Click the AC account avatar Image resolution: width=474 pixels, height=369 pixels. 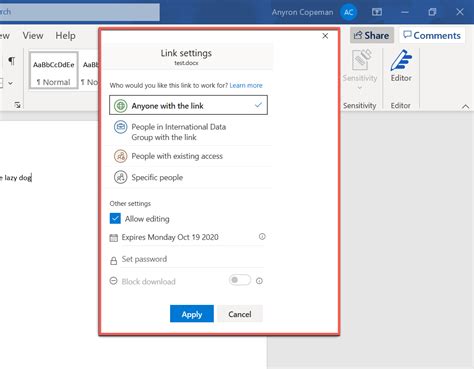click(349, 12)
